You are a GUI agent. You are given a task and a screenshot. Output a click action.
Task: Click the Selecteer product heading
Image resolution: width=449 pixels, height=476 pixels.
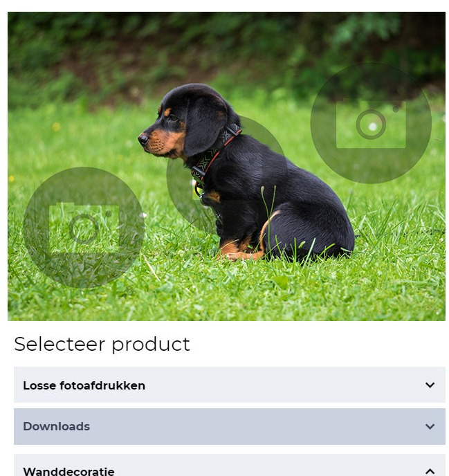102,345
